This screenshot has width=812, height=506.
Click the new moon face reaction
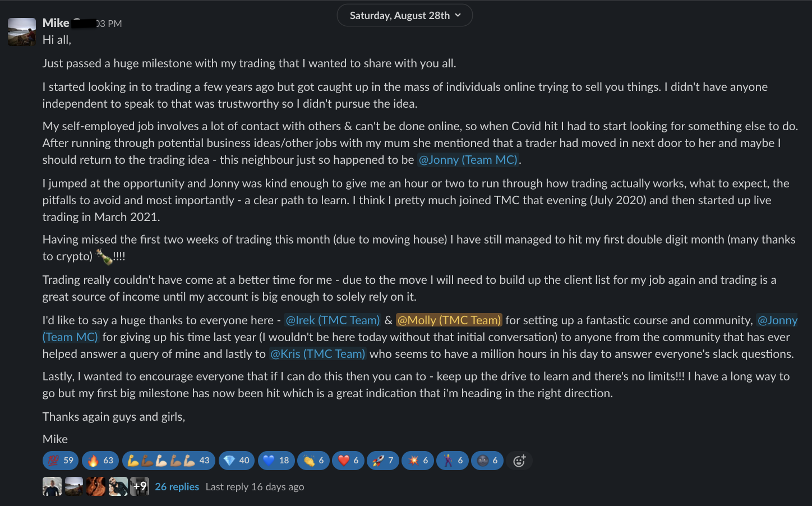(487, 461)
